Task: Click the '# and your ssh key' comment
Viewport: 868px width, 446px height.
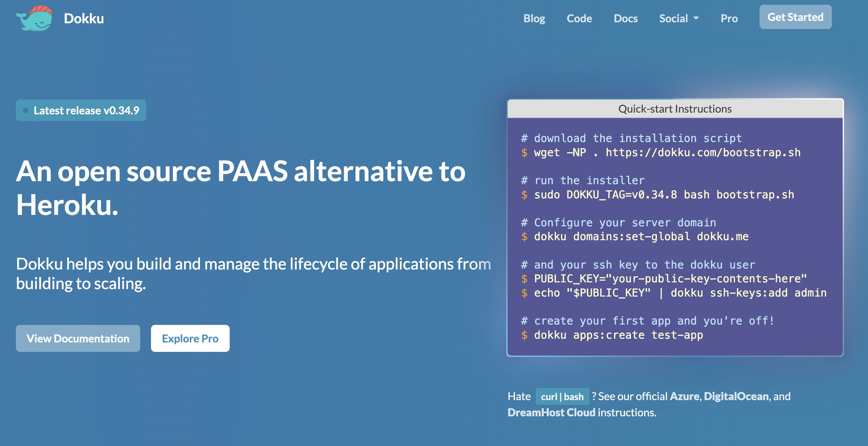Action: [x=638, y=265]
